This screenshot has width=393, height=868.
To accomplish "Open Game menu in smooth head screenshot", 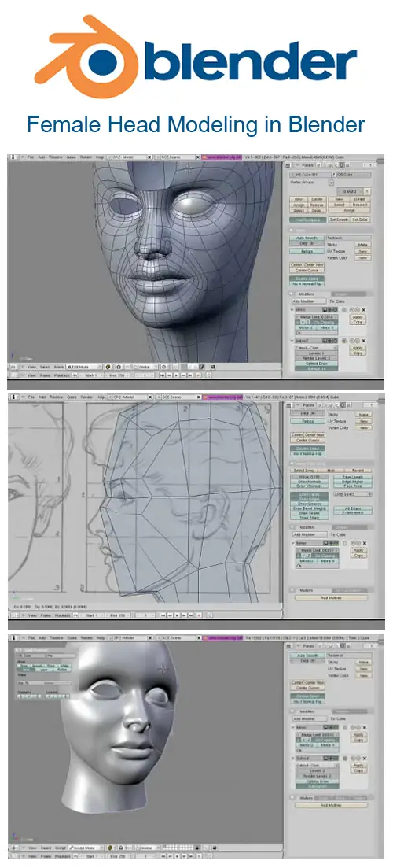I will pos(71,637).
